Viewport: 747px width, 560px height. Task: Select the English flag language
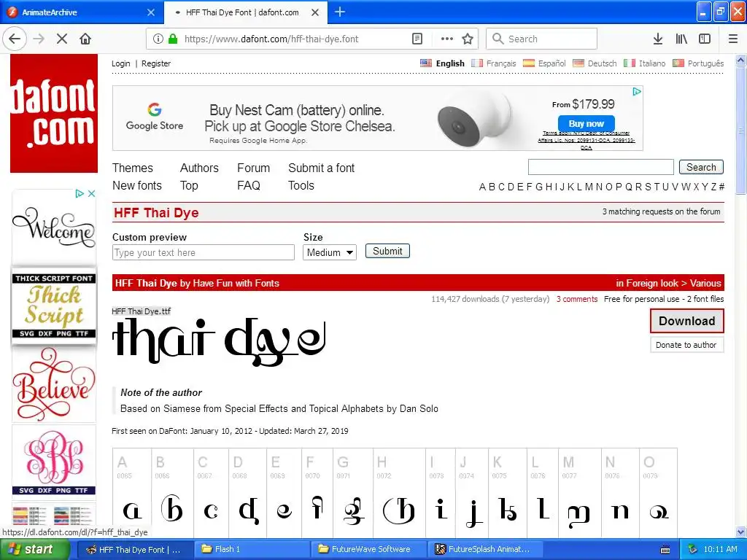coord(442,63)
